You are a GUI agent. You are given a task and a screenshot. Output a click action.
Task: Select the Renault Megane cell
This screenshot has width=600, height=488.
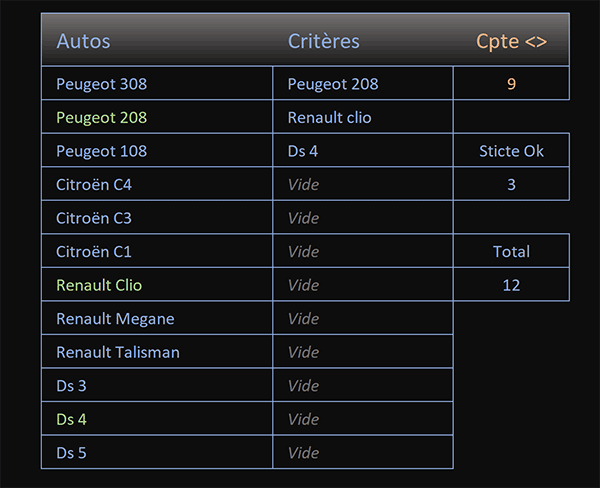click(157, 318)
